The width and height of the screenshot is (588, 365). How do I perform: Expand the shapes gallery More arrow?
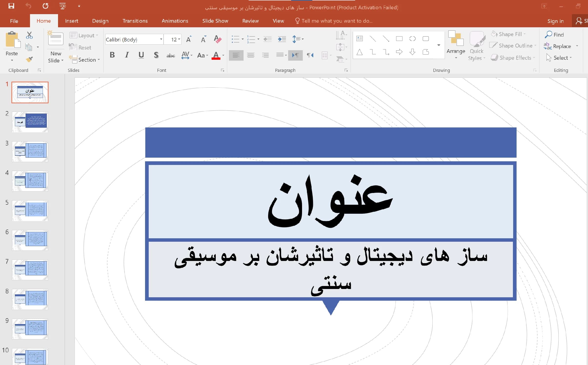[x=439, y=45]
